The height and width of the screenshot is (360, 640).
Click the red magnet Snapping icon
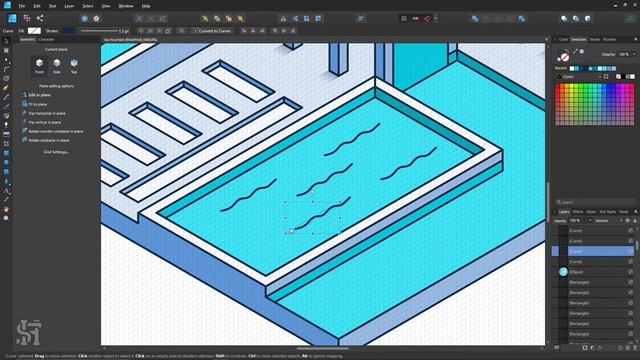tap(427, 18)
